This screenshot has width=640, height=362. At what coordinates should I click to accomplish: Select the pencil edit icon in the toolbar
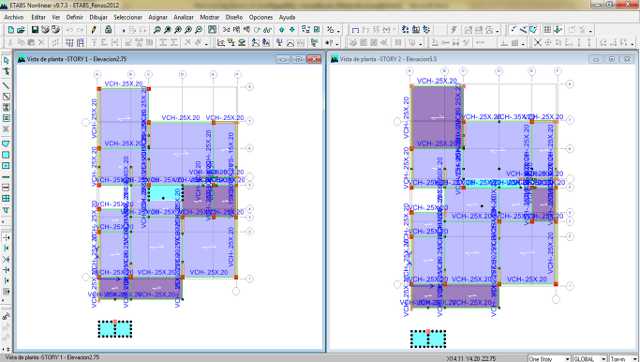pyautogui.click(x=94, y=30)
